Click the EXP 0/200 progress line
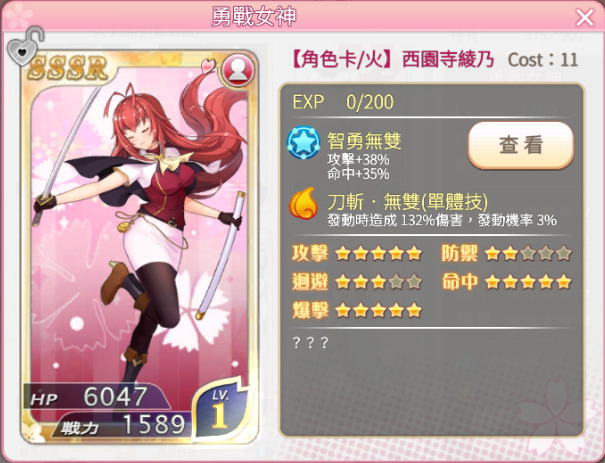The width and height of the screenshot is (605, 463). click(343, 102)
